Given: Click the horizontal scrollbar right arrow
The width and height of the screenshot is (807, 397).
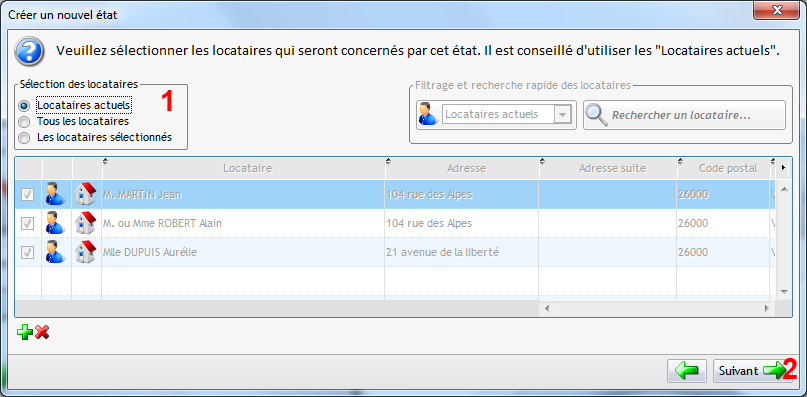Looking at the screenshot, I should 766,308.
